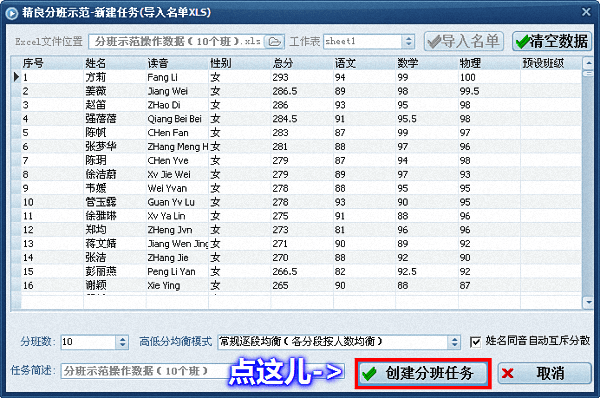600x398 pixels.
Task: Click the total score cell 265
Action: point(302,285)
